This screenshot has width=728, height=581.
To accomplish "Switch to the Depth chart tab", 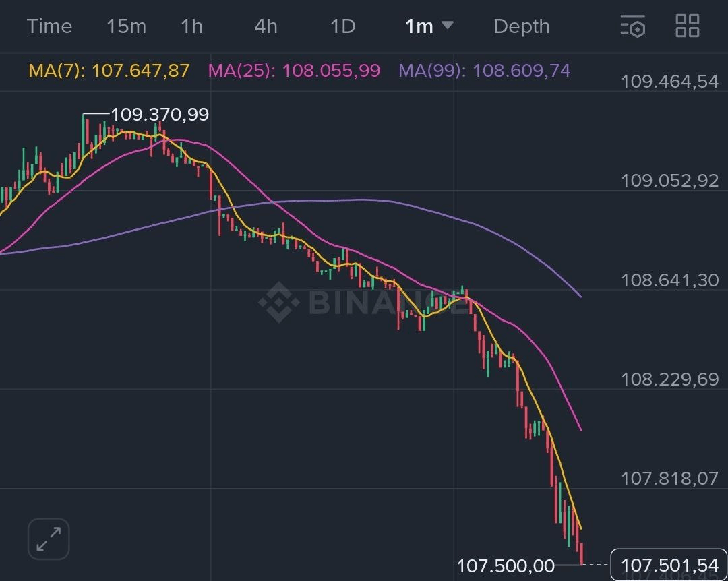I will click(521, 26).
